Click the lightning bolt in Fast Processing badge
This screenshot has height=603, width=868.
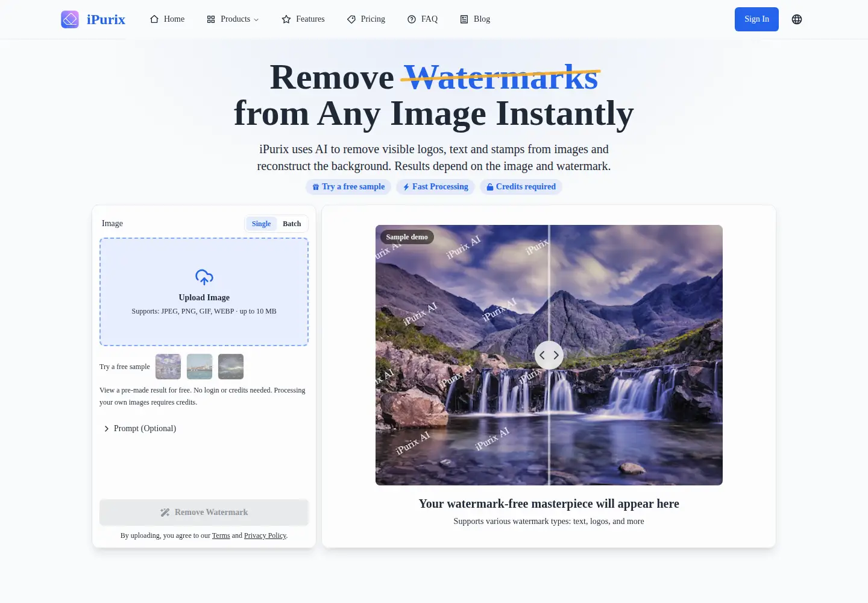[406, 187]
